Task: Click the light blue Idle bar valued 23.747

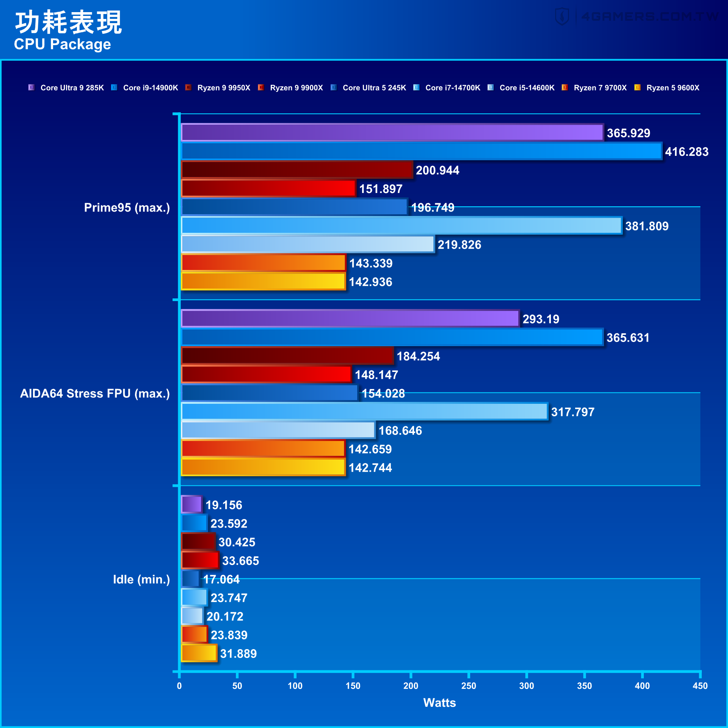Action: 195,597
